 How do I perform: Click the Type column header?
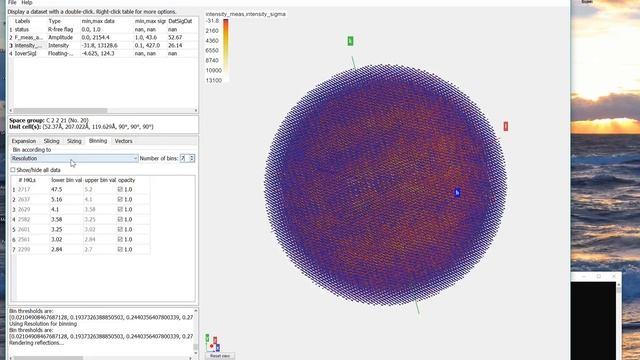click(x=54, y=21)
